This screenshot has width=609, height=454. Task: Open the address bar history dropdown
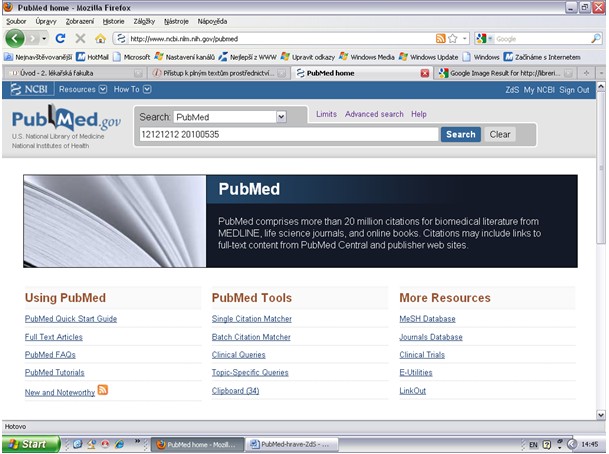point(464,38)
